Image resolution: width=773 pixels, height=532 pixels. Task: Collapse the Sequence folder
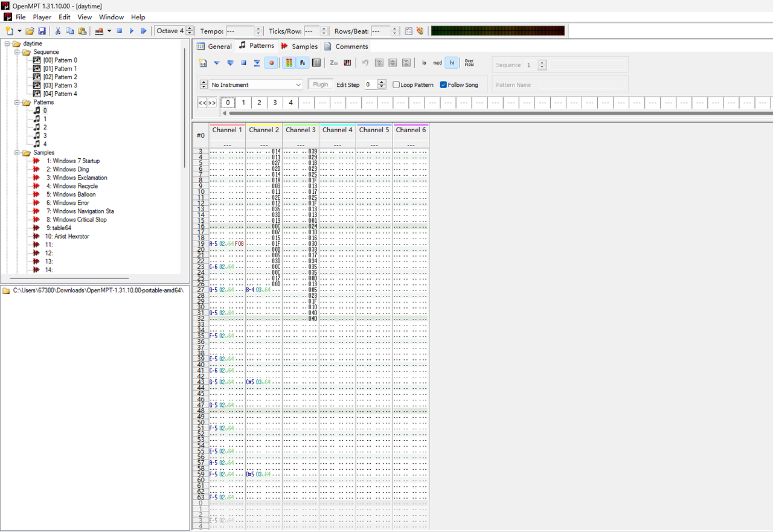[18, 52]
